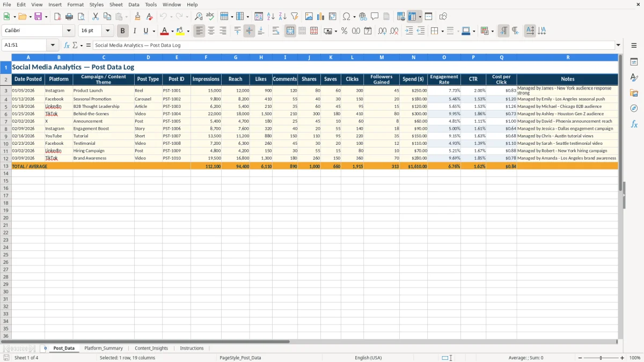Switch to Instructions sheet tab

(192, 348)
